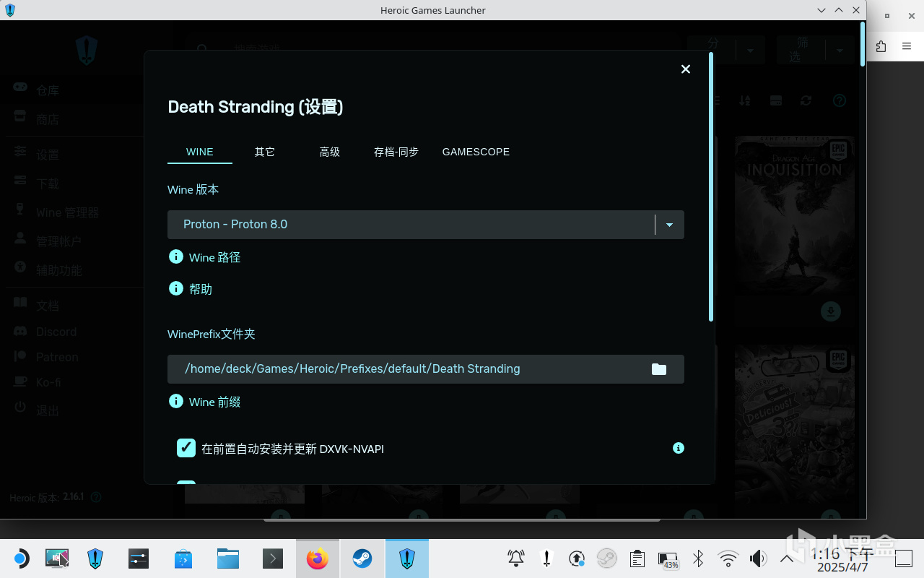Browse for WinePrefix folder with folder icon

[x=659, y=369]
